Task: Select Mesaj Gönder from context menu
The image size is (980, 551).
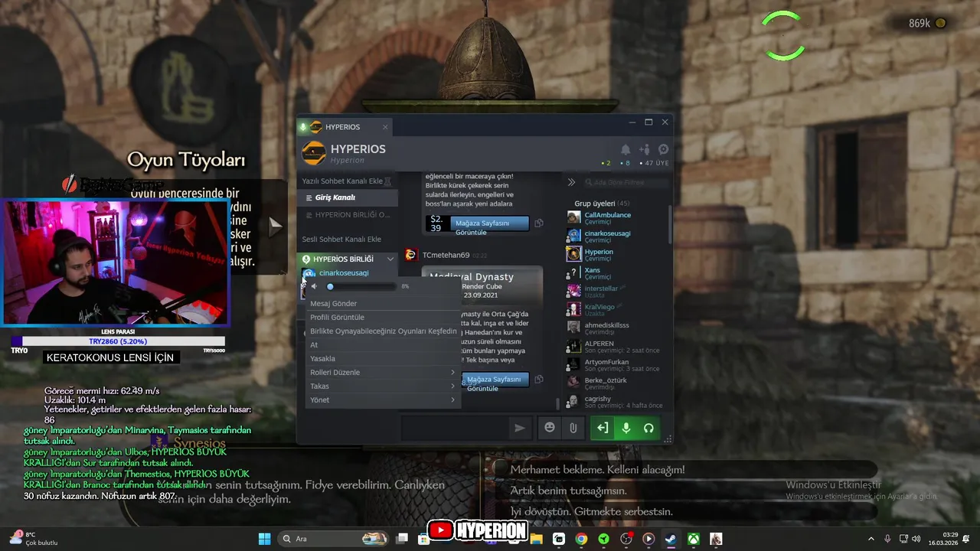Action: [x=383, y=304]
